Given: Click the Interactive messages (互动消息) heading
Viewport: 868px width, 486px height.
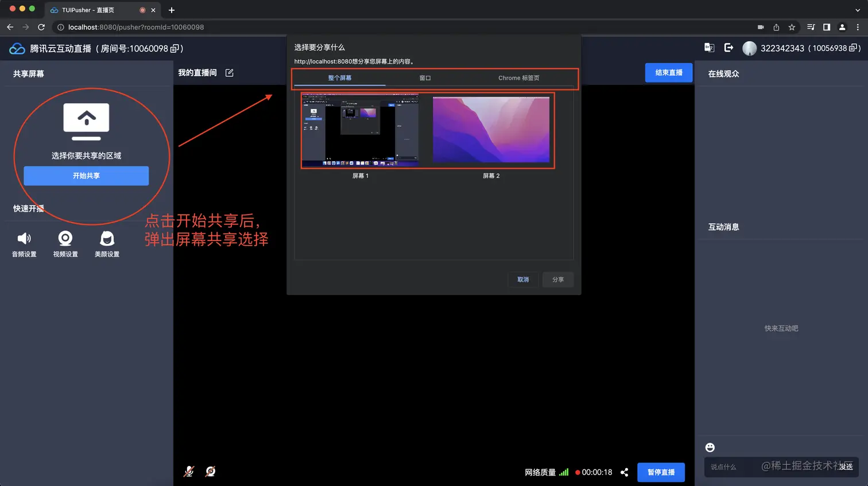Looking at the screenshot, I should [x=723, y=227].
